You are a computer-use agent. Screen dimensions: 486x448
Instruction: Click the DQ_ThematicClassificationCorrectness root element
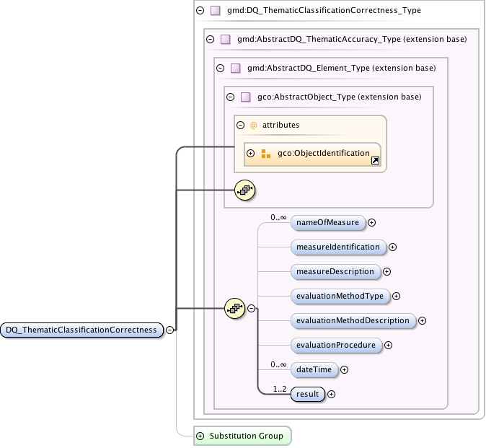point(81,330)
